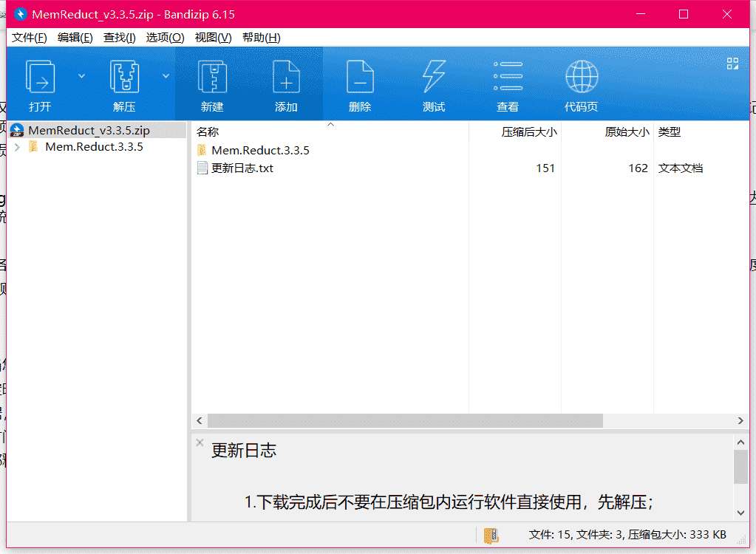The image size is (756, 554).
Task: Click the 更新日志 heading in preview
Action: click(x=243, y=451)
